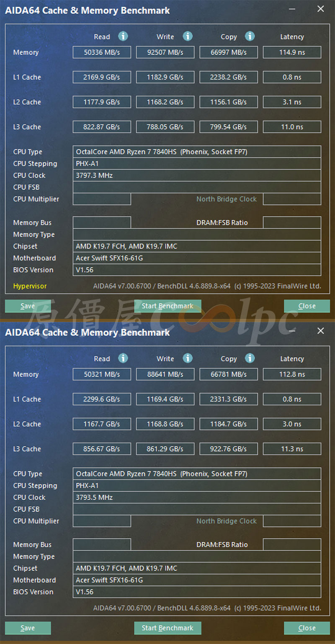Select L2 latency value 3.1 ns
The height and width of the screenshot is (644, 335).
coord(292,102)
